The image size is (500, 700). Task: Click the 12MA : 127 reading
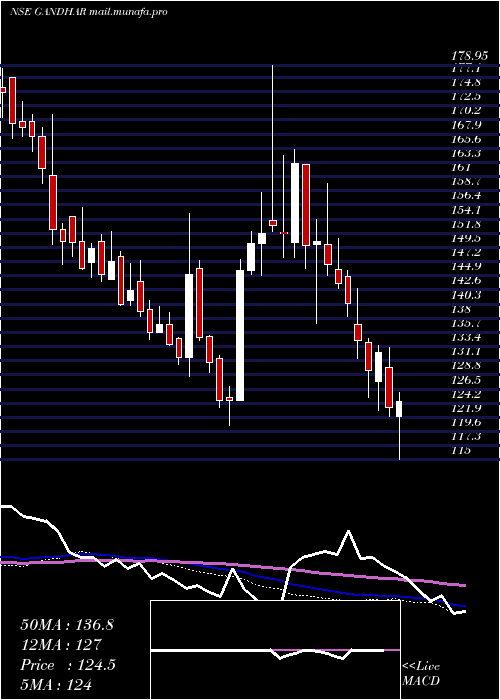point(61,645)
